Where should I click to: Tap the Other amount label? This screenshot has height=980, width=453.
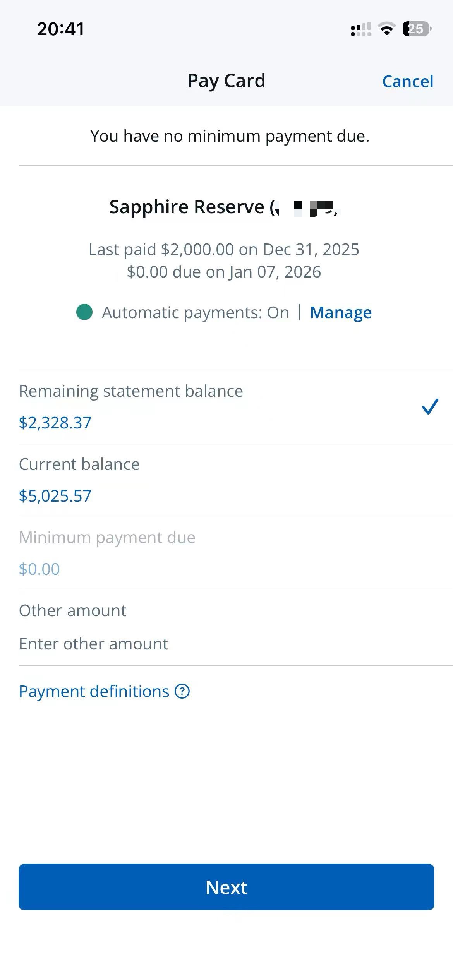(73, 611)
